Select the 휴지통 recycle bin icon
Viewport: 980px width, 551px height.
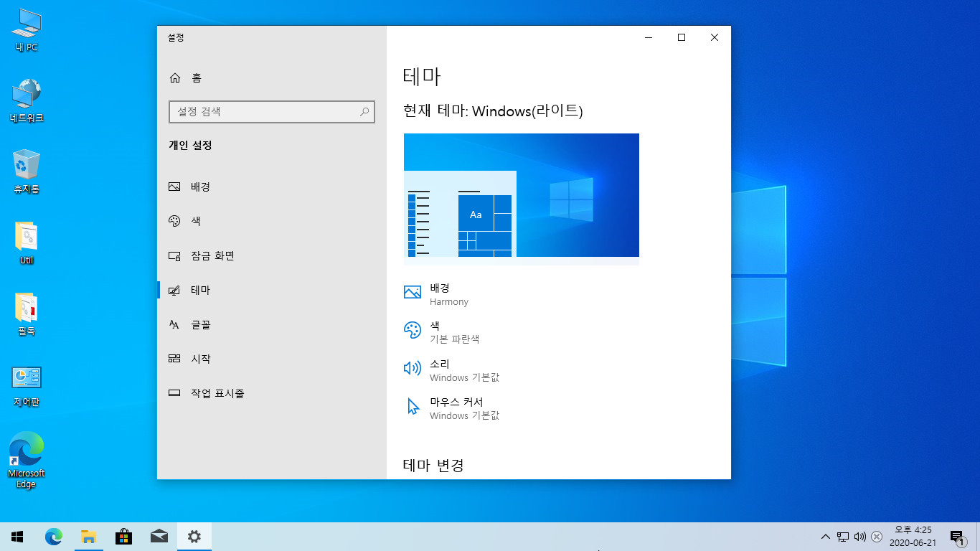[x=27, y=171]
